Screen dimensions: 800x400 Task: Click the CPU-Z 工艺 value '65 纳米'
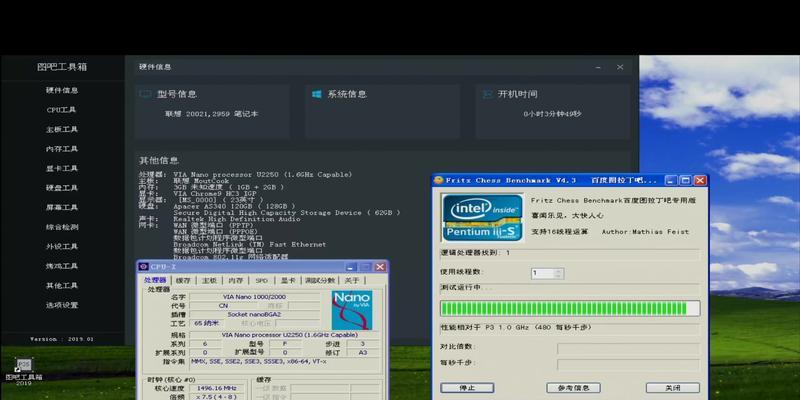point(206,323)
